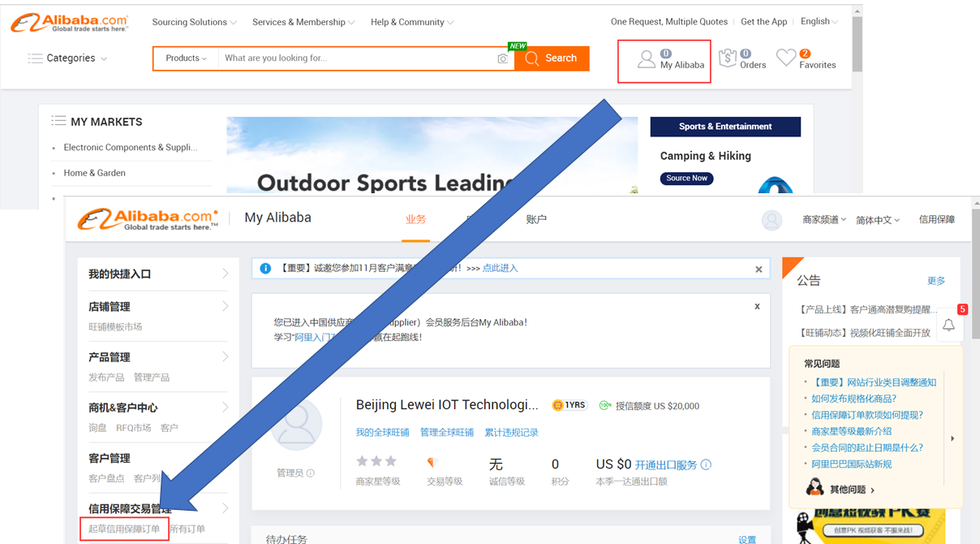Expand the 常见问题 panel's right arrow
Viewport: 980px width, 544px height.
952,438
